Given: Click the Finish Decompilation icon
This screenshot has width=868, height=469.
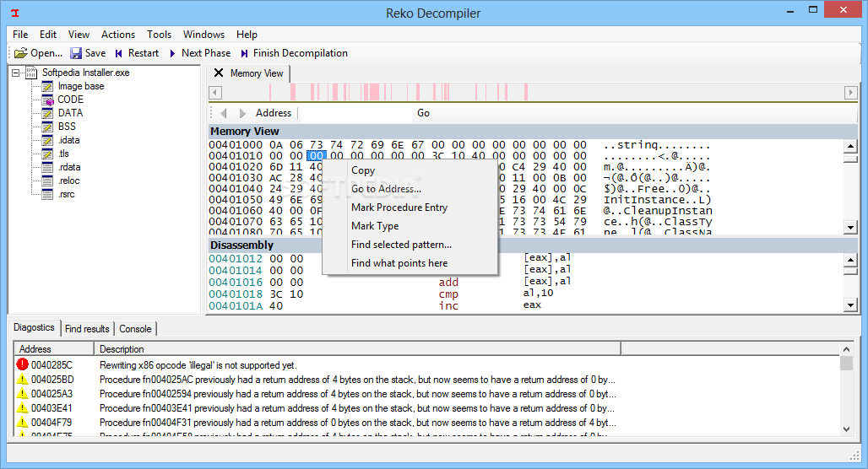Looking at the screenshot, I should [x=244, y=53].
